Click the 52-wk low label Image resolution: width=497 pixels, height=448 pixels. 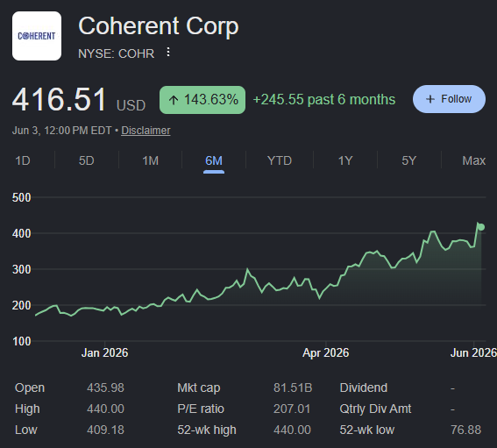(367, 430)
